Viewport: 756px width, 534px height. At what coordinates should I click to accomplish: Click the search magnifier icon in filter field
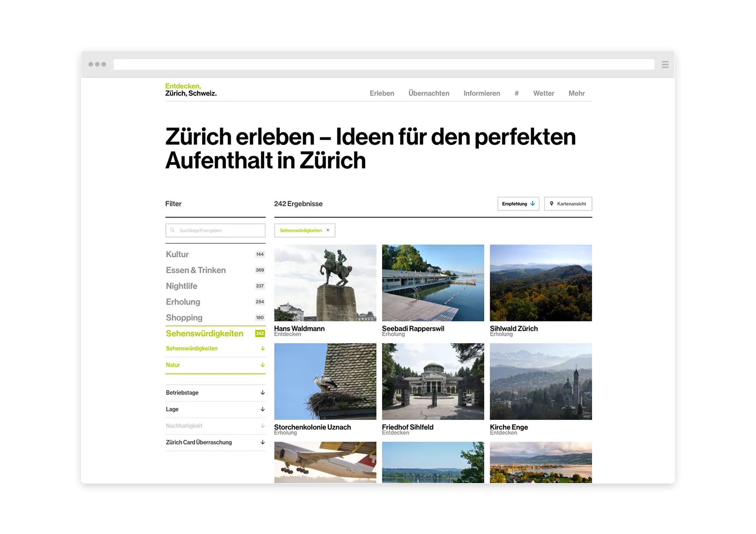pyautogui.click(x=172, y=230)
